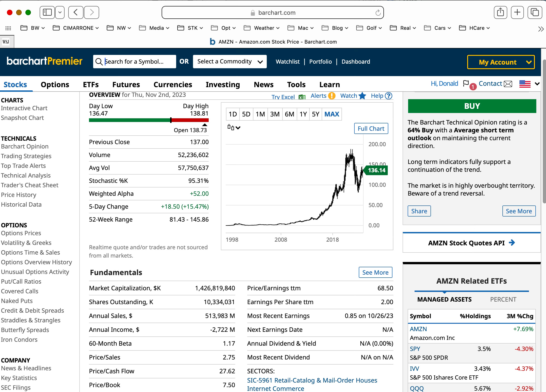
Task: Open the Interactive Chart link
Action: [x=24, y=108]
